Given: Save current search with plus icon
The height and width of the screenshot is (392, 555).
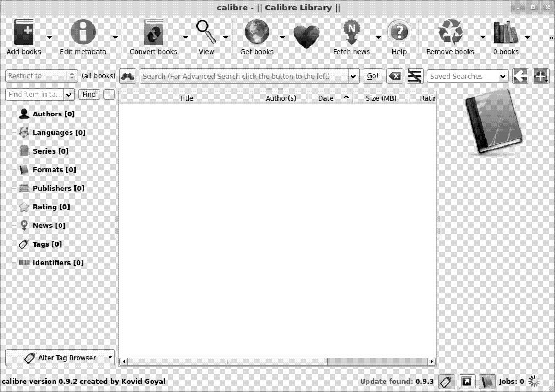Looking at the screenshot, I should pos(541,76).
